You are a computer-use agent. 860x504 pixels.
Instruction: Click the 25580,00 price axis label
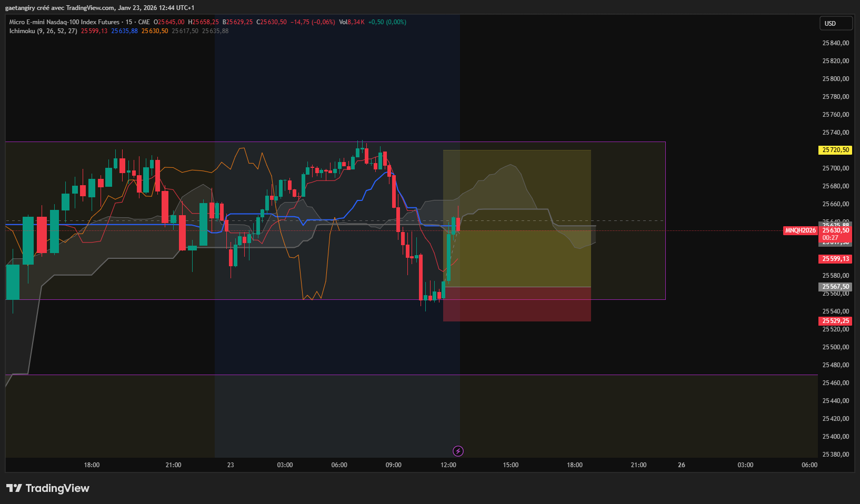(836, 276)
